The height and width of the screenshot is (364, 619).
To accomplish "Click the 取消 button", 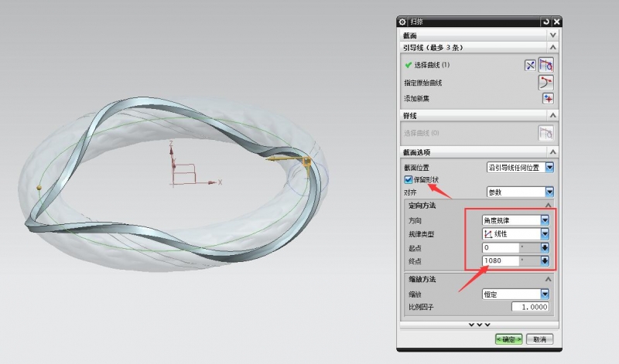I will 539,339.
